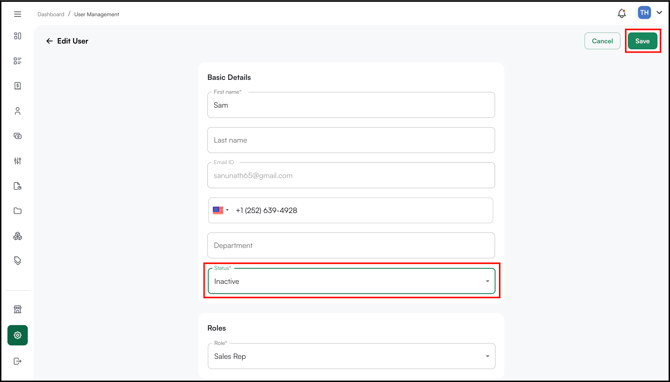Click the TH profile avatar
Screen dimensions: 670x382
pyautogui.click(x=644, y=13)
